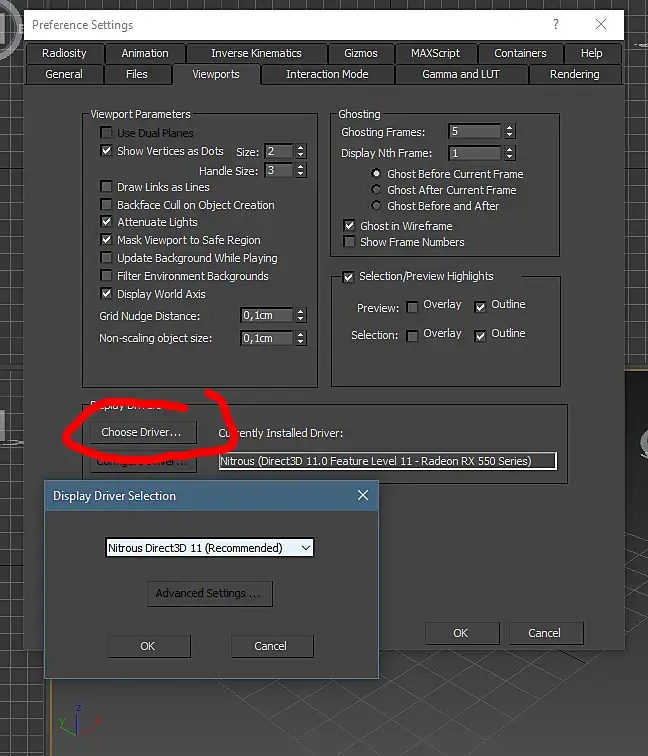
Task: Toggle Selection Outline checkbox
Action: coord(480,336)
